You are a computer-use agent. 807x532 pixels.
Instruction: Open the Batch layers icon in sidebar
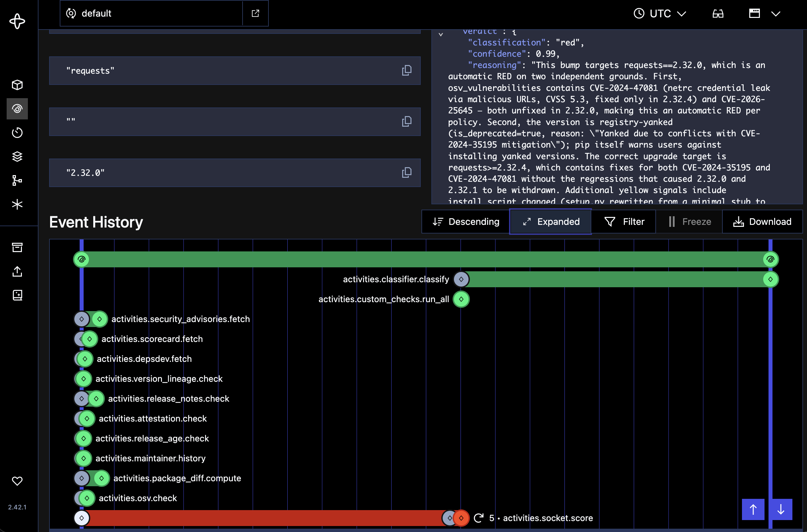pyautogui.click(x=17, y=157)
